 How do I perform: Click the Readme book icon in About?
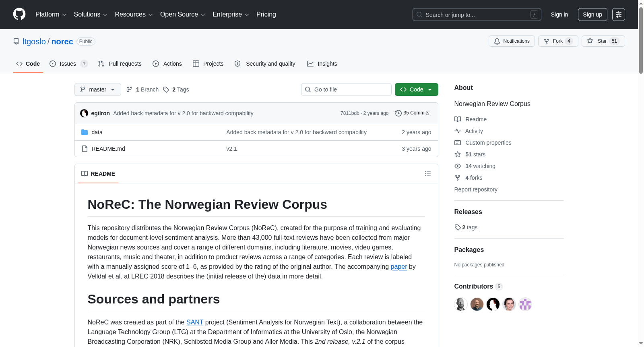coord(458,119)
